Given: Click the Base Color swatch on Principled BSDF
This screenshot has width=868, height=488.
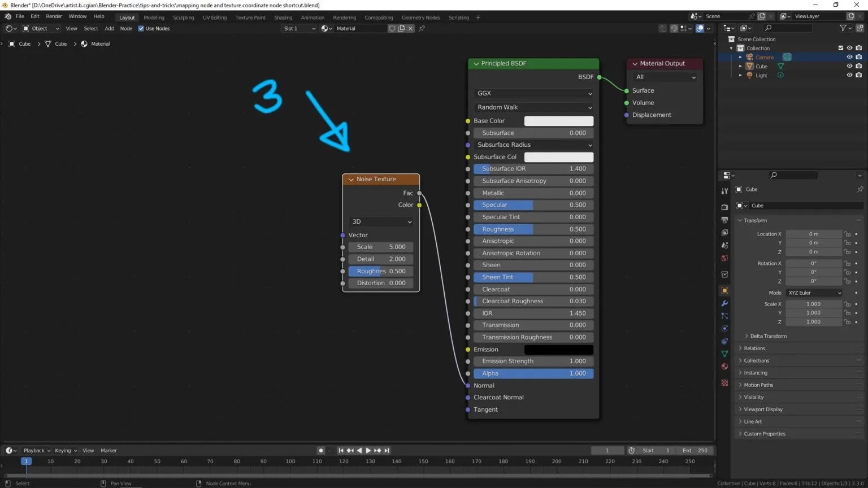Looking at the screenshot, I should [x=558, y=121].
